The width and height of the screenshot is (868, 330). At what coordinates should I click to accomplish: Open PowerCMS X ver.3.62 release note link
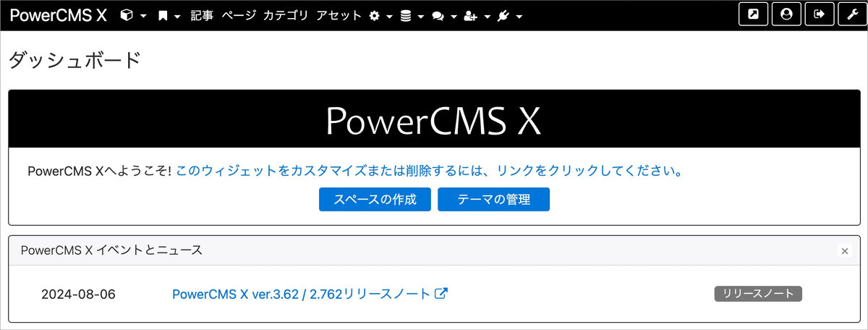[302, 294]
